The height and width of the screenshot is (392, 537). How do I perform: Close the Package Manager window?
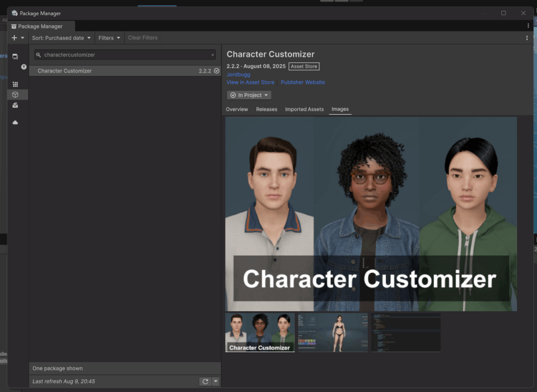523,13
